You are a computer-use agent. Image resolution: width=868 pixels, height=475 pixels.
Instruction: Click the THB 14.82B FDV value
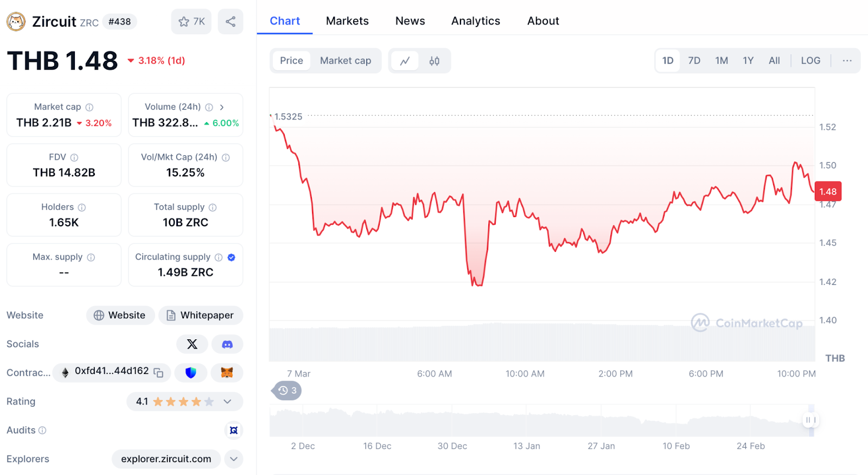64,173
